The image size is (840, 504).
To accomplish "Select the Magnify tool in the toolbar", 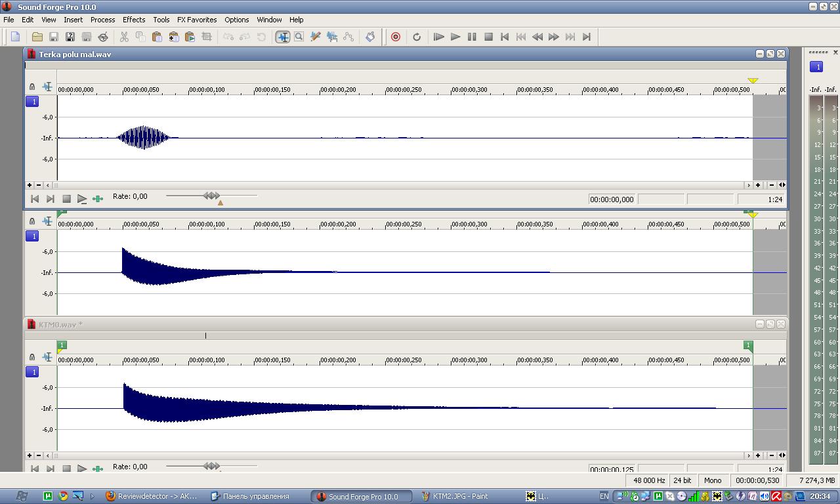I will click(x=299, y=37).
